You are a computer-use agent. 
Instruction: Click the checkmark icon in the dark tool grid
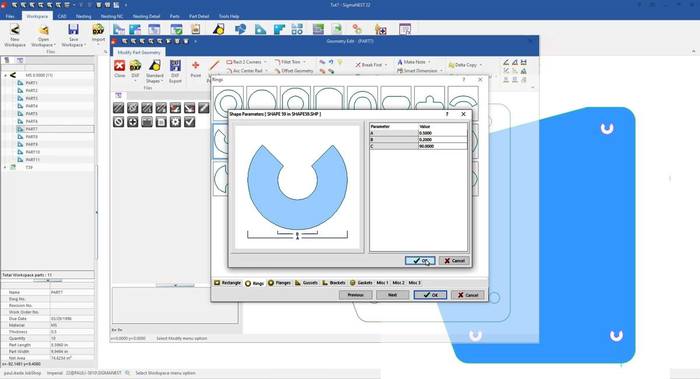pyautogui.click(x=189, y=121)
